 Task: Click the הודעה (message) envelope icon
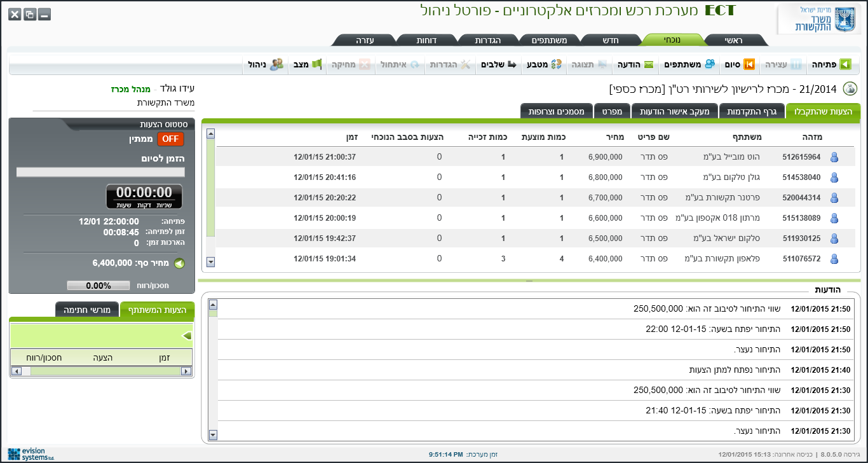coord(648,64)
